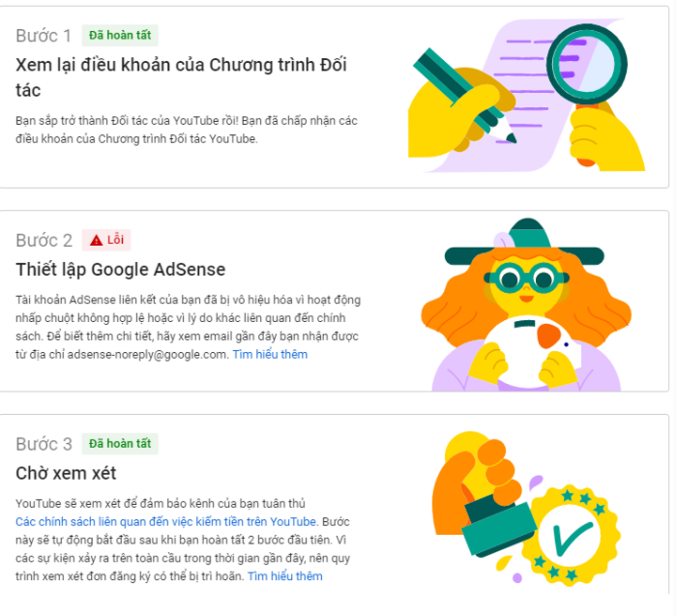Open the YouTube monetization policies link

(x=166, y=521)
